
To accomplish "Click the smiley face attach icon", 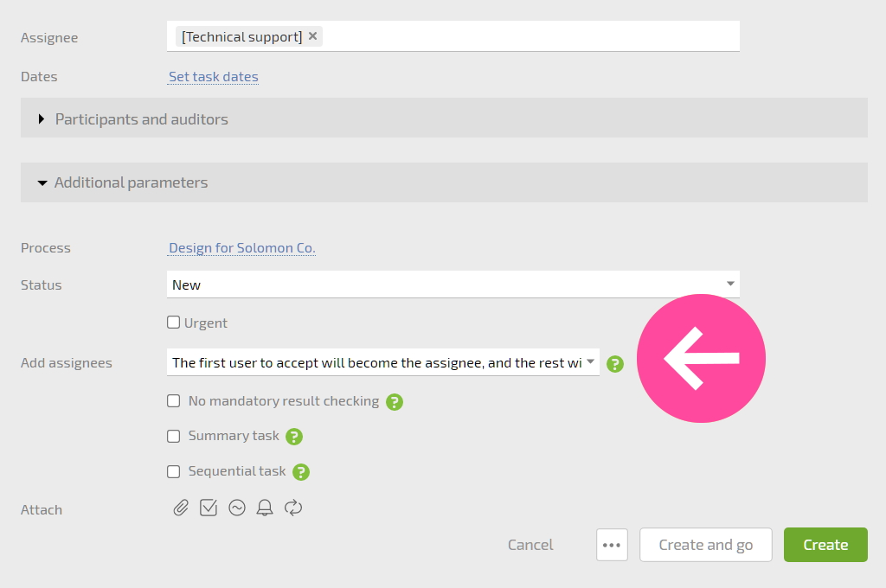I will [x=237, y=508].
